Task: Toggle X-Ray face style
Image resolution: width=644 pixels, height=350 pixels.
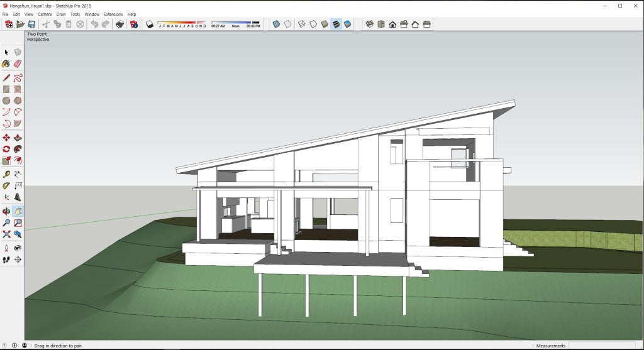Action: pos(277,25)
